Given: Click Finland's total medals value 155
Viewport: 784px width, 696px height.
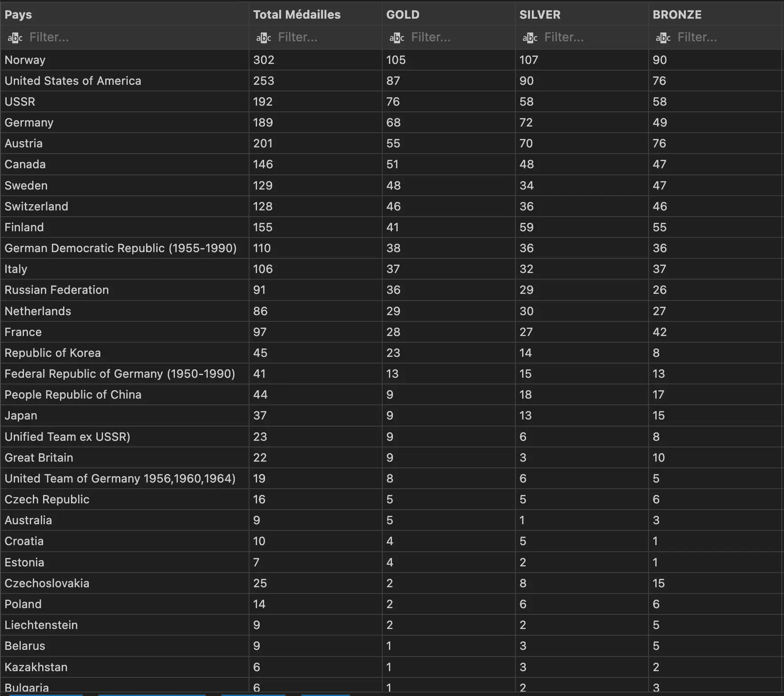Looking at the screenshot, I should point(263,227).
